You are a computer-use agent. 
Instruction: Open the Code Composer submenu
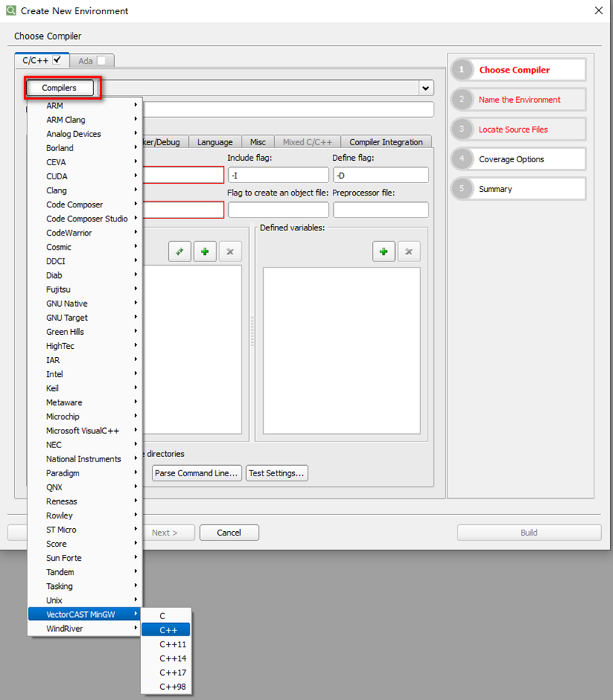click(85, 204)
